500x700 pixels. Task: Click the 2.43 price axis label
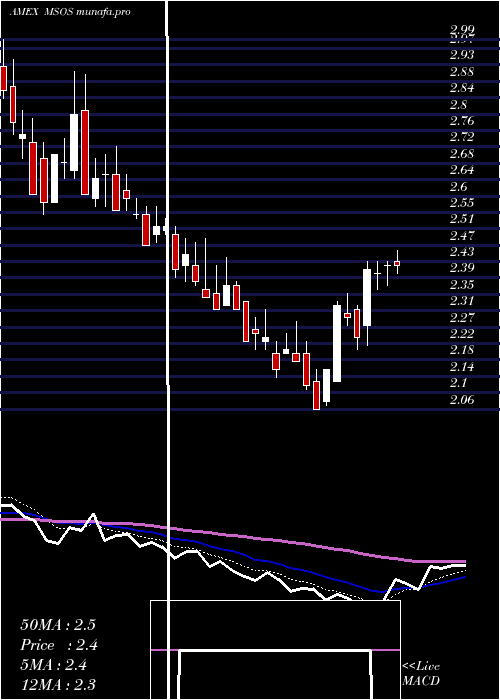click(x=462, y=252)
